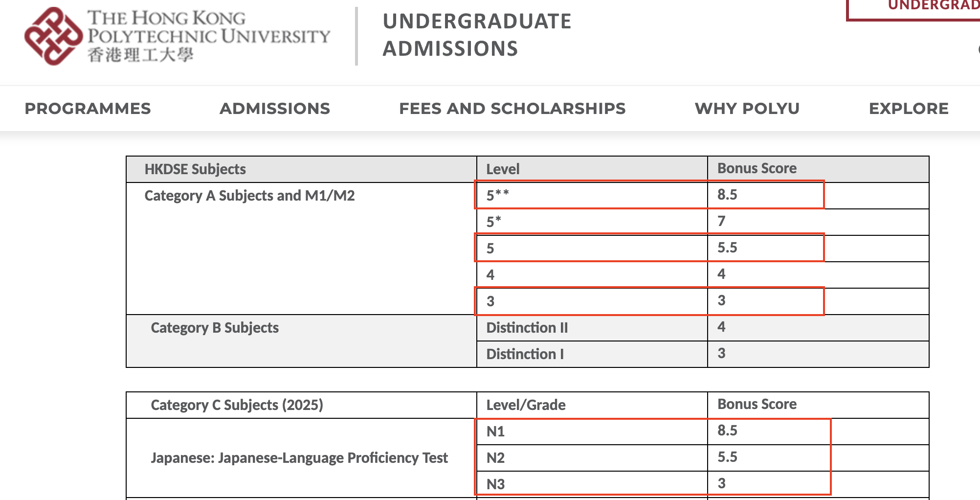
Task: Open the Programmes menu
Action: [x=88, y=109]
